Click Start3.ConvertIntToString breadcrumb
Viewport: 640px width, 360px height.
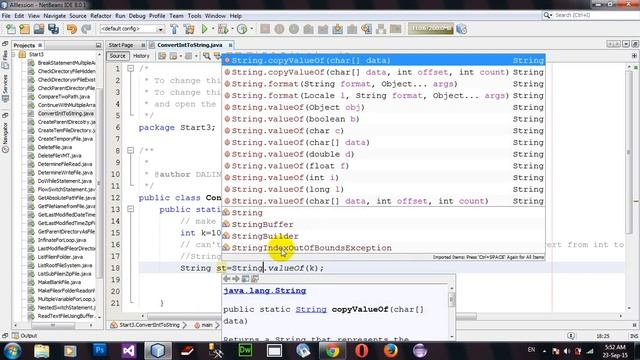coord(149,325)
